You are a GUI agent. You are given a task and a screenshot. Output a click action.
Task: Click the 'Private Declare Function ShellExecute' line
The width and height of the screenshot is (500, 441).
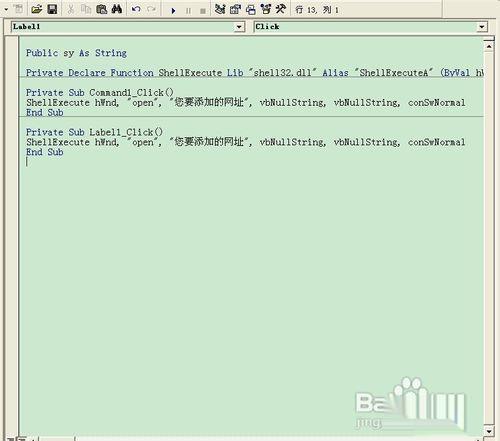click(x=255, y=73)
